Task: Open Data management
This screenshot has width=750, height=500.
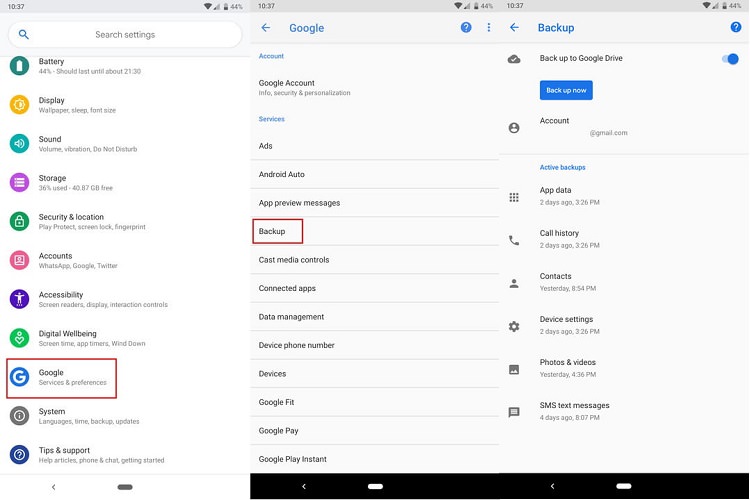Action: pos(375,317)
